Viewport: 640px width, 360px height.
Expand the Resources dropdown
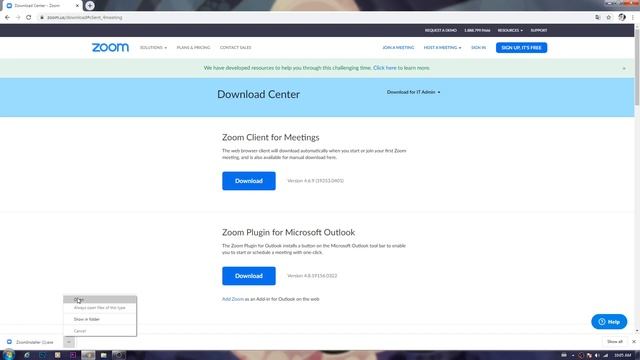click(x=510, y=30)
